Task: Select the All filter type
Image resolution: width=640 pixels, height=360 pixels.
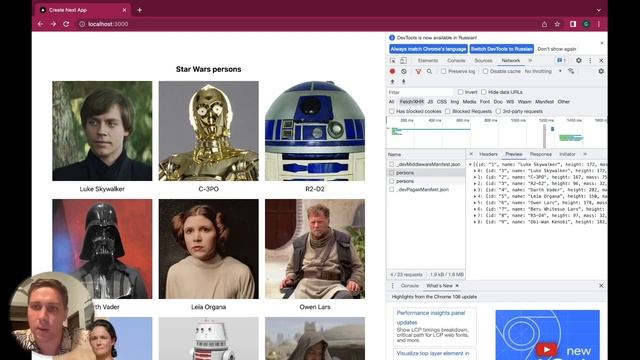Action: pos(391,102)
